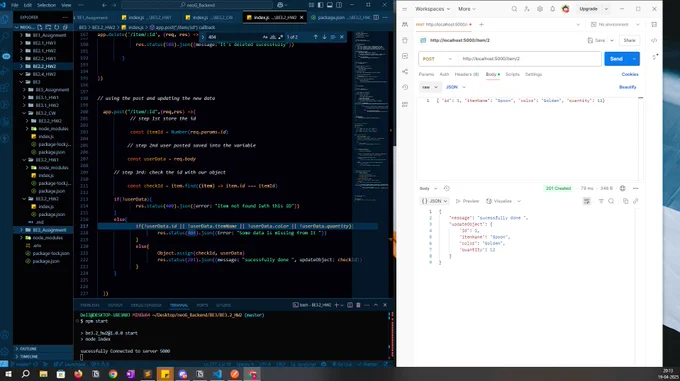
Task: Open Postman code snippet icon
Action: coord(654,40)
